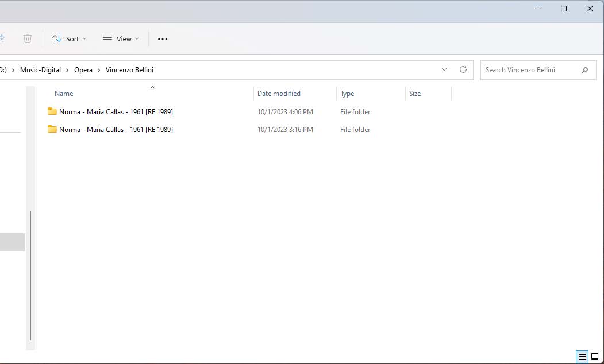
Task: Switch to details view in status bar
Action: (x=582, y=357)
